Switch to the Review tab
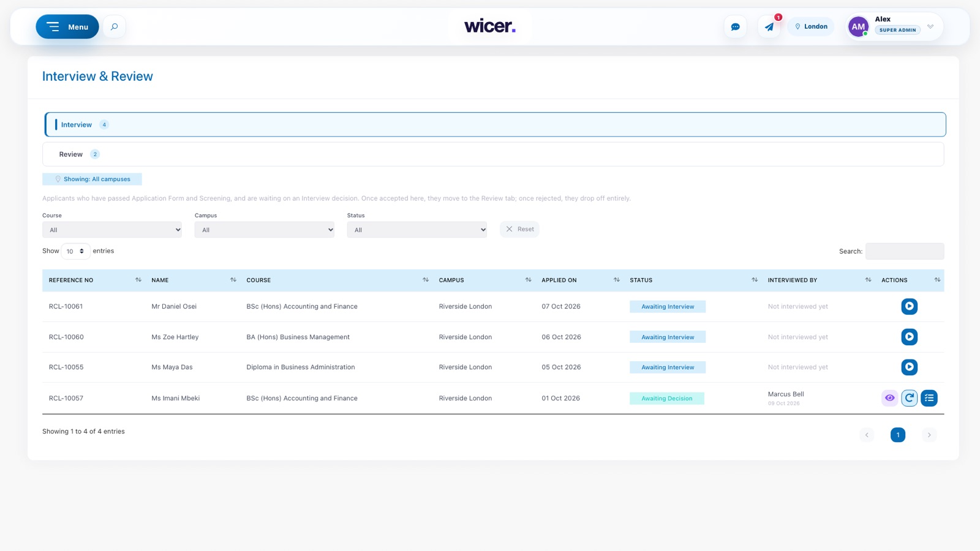Screen dimensions: 980x551 [493, 154]
